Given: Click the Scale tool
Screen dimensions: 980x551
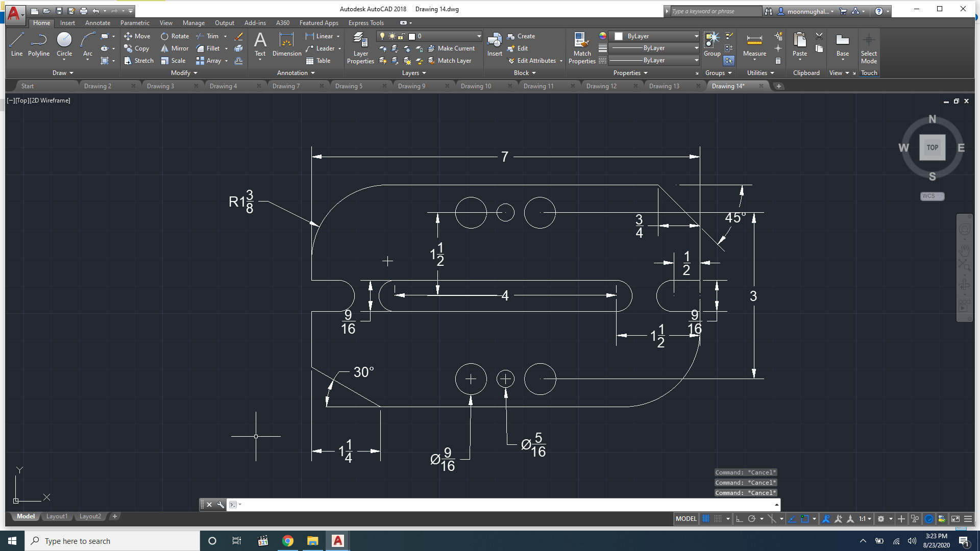Looking at the screenshot, I should [173, 61].
